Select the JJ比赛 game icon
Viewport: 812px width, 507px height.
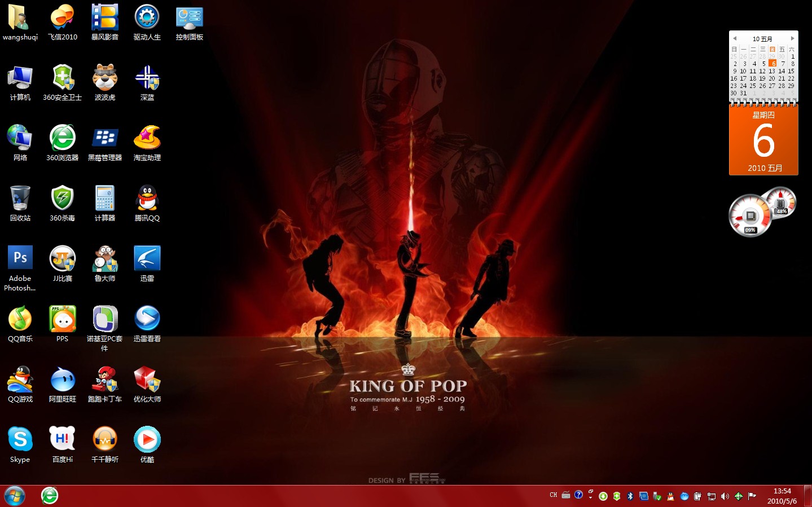(63, 264)
